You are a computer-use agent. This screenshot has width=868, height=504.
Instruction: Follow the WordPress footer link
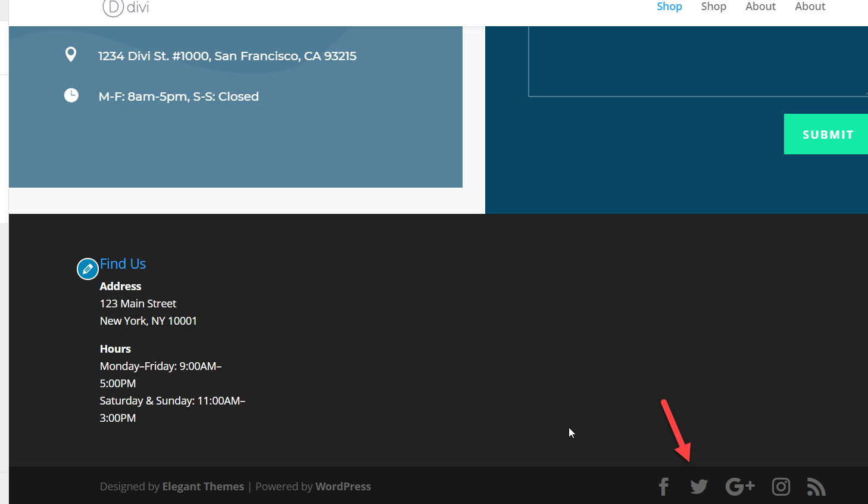pos(343,487)
